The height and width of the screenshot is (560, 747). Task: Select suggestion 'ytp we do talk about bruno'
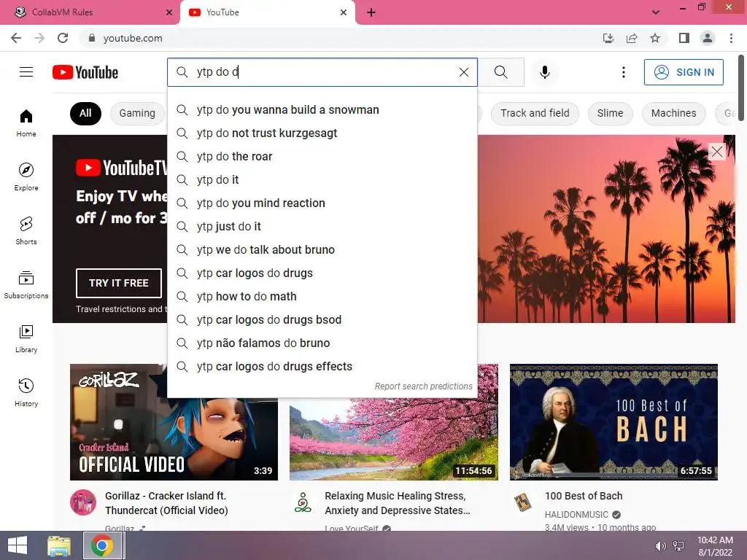[322, 249]
